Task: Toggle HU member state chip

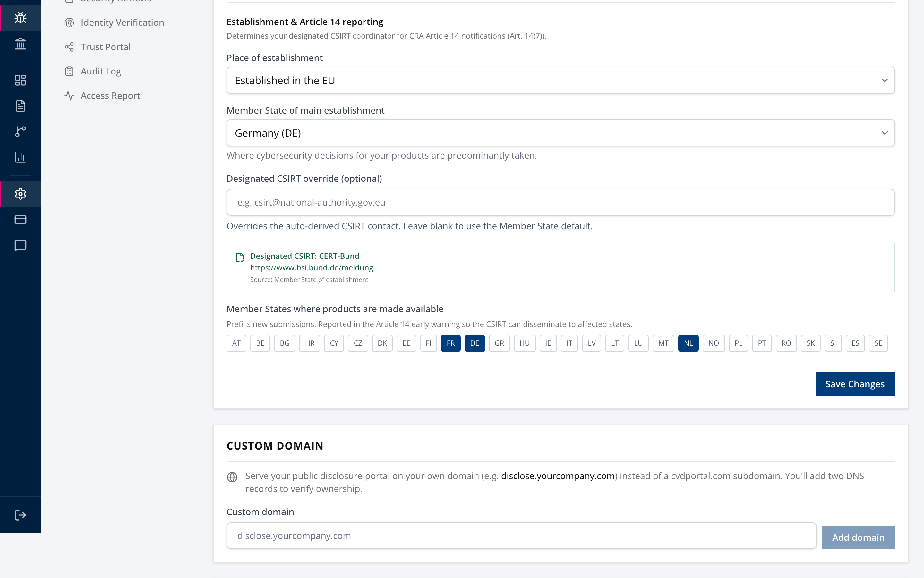Action: coord(525,343)
